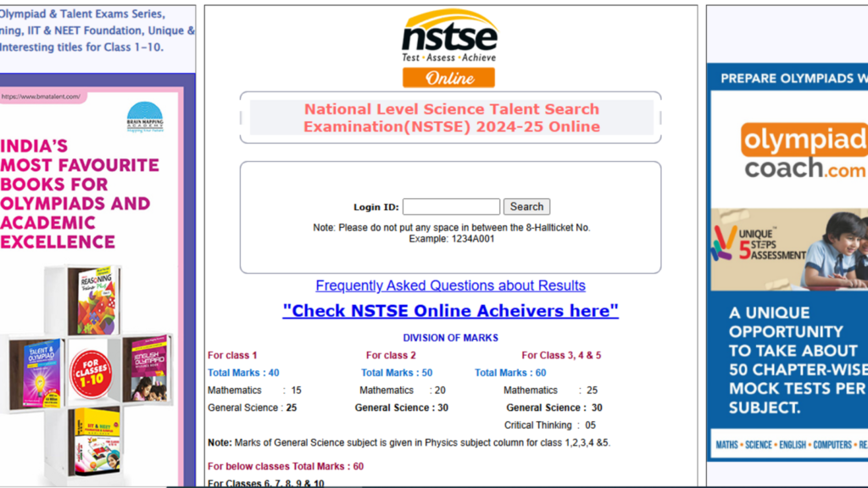This screenshot has width=868, height=488.
Task: Click the Search button
Action: point(526,207)
